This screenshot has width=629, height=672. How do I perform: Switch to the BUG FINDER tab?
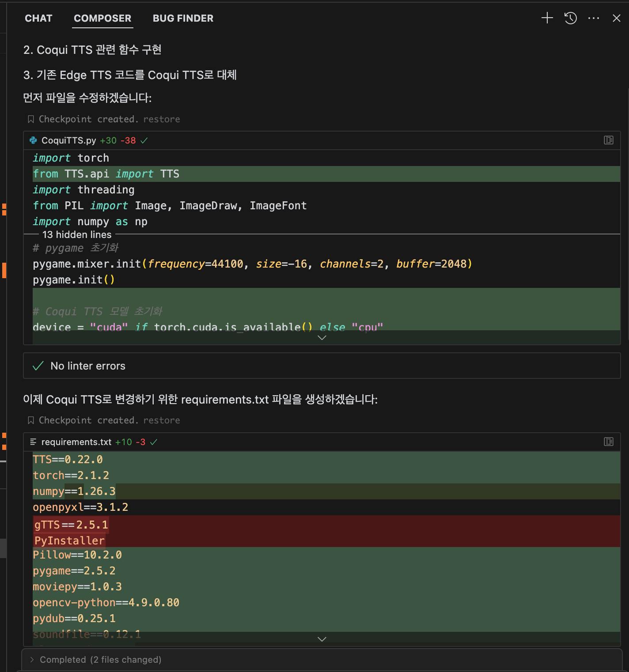(183, 18)
